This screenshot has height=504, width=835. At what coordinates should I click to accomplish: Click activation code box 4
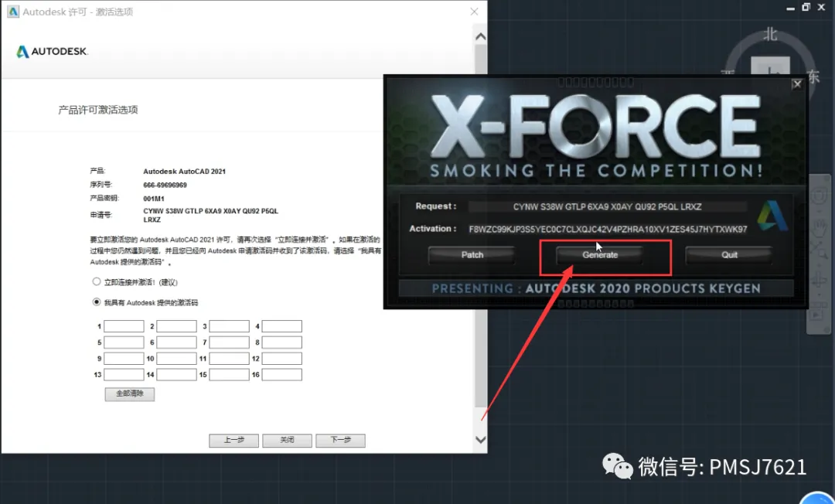[x=281, y=326]
